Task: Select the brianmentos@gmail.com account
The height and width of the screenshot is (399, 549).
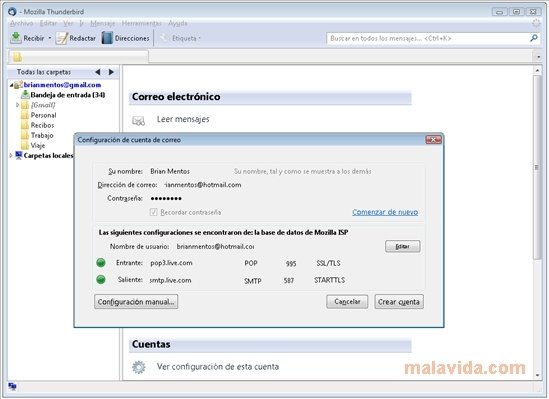Action: tap(62, 85)
